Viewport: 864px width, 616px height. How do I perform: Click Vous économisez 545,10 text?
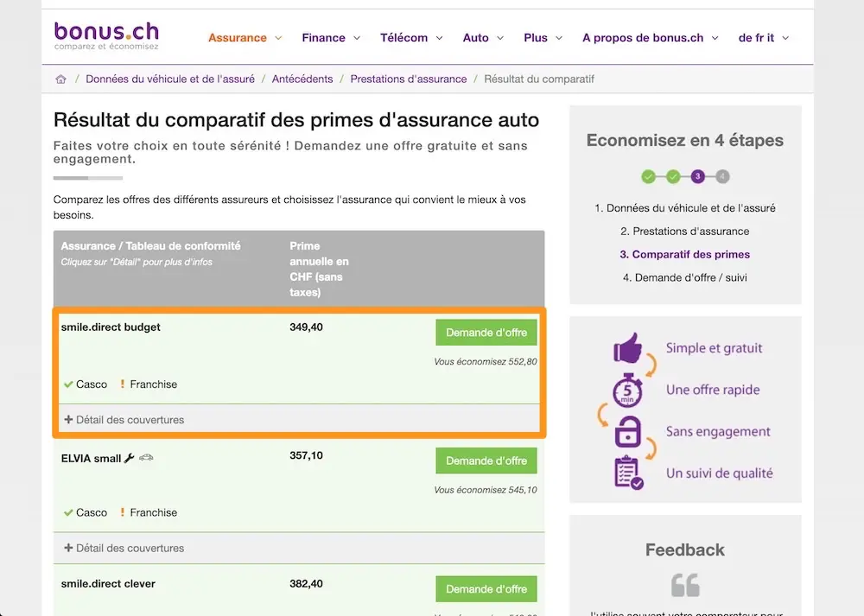click(486, 491)
